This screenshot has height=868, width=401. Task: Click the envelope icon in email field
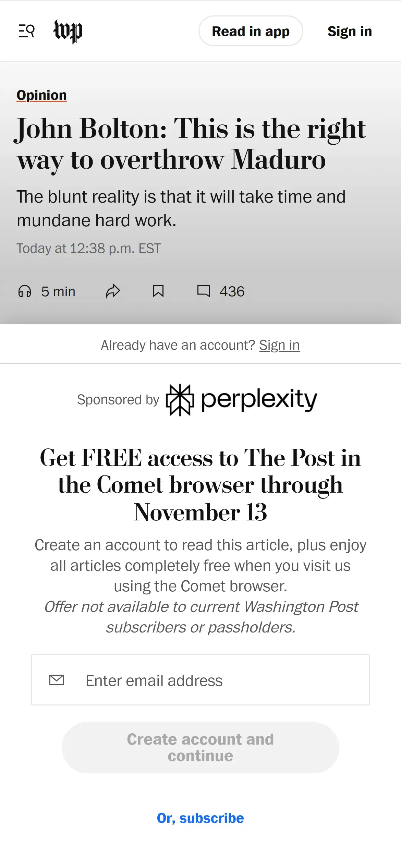click(57, 680)
